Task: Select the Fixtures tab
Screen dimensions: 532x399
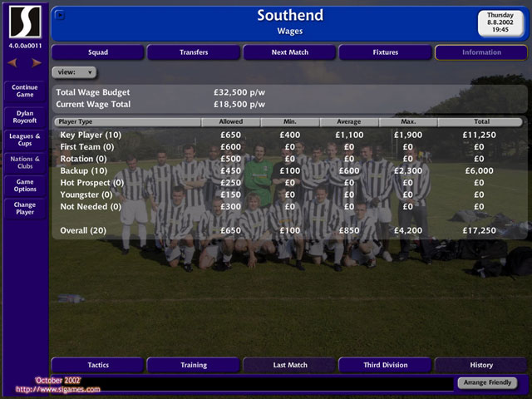Action: pos(385,52)
